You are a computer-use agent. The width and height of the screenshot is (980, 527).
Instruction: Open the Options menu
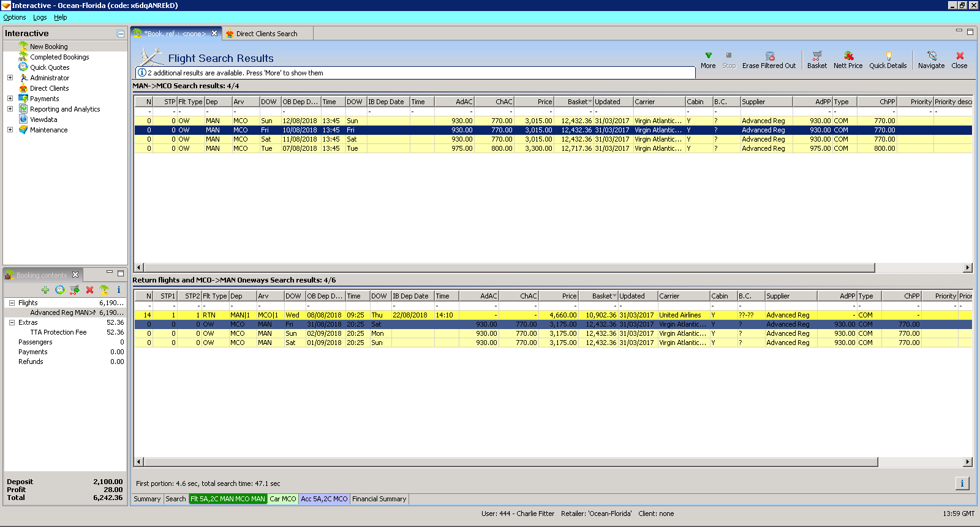click(15, 17)
